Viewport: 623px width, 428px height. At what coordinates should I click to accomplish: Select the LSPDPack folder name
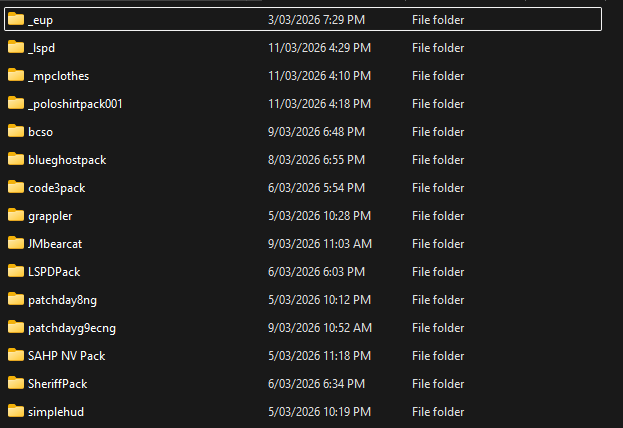coord(57,272)
